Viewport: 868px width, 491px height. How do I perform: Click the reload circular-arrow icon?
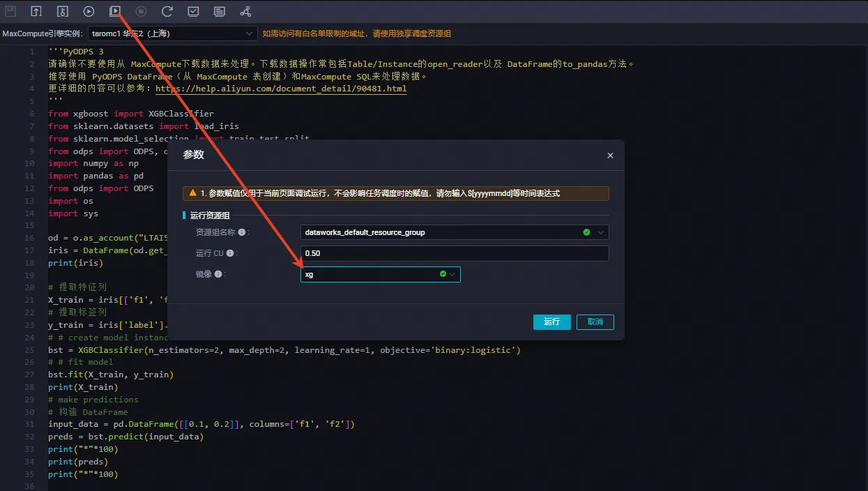tap(167, 11)
